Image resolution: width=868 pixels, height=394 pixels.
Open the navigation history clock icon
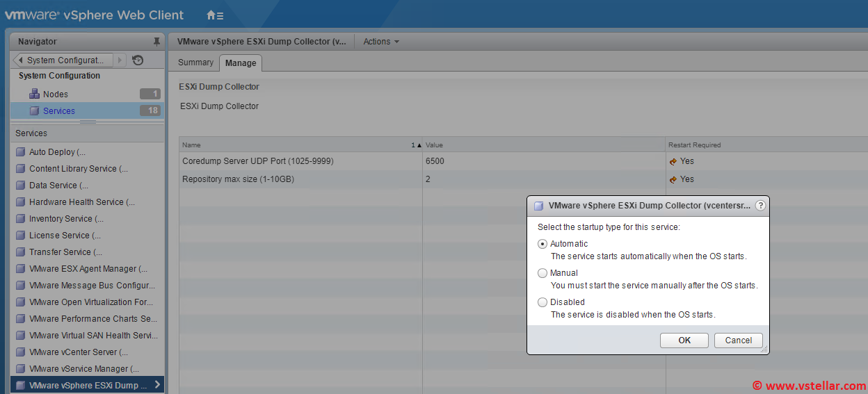coord(138,60)
